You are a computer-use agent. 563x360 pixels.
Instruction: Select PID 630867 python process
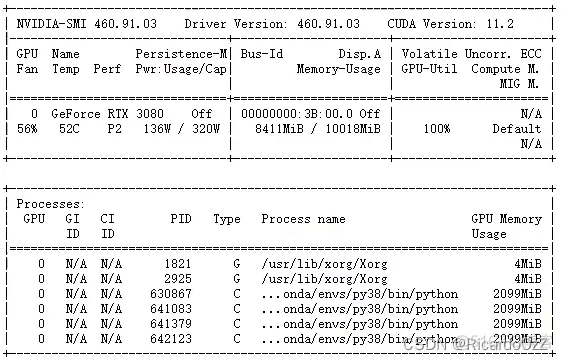pyautogui.click(x=171, y=294)
